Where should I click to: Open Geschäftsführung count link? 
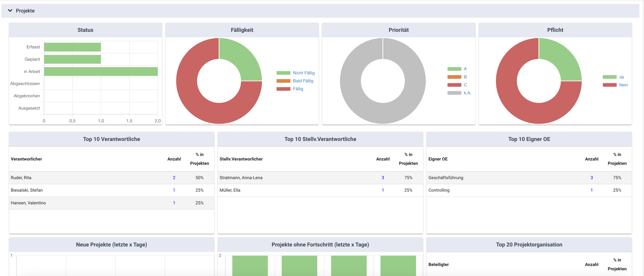591,178
